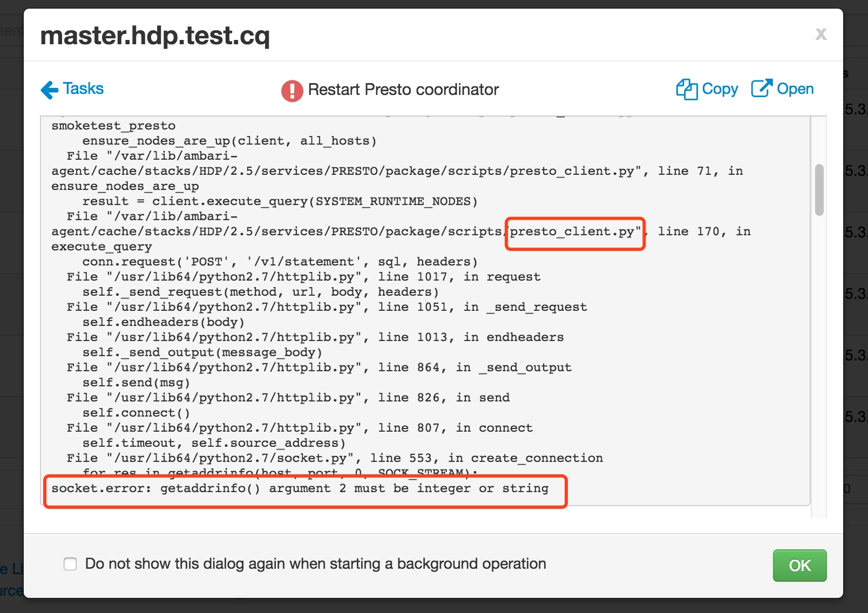The image size is (868, 613).
Task: Click the 'execute_query' log line
Action: (x=101, y=247)
